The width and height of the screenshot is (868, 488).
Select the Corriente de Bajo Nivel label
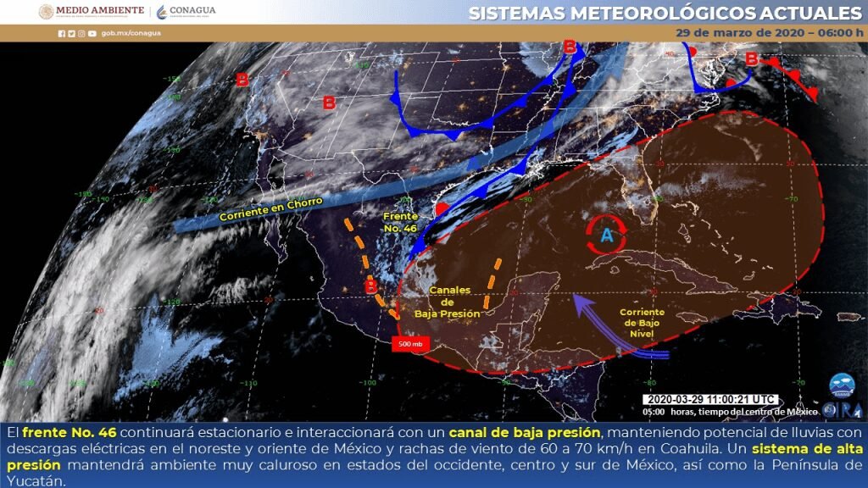point(642,323)
